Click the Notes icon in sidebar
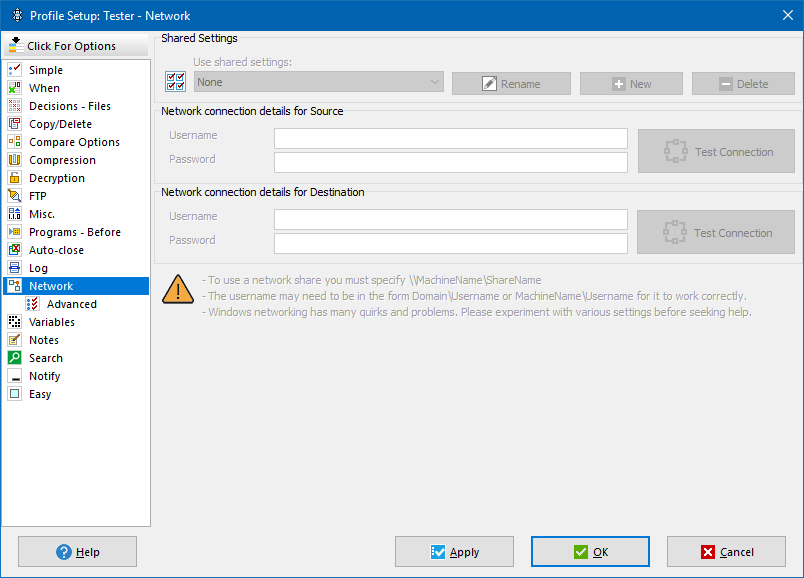Image resolution: width=804 pixels, height=578 pixels. coord(14,340)
